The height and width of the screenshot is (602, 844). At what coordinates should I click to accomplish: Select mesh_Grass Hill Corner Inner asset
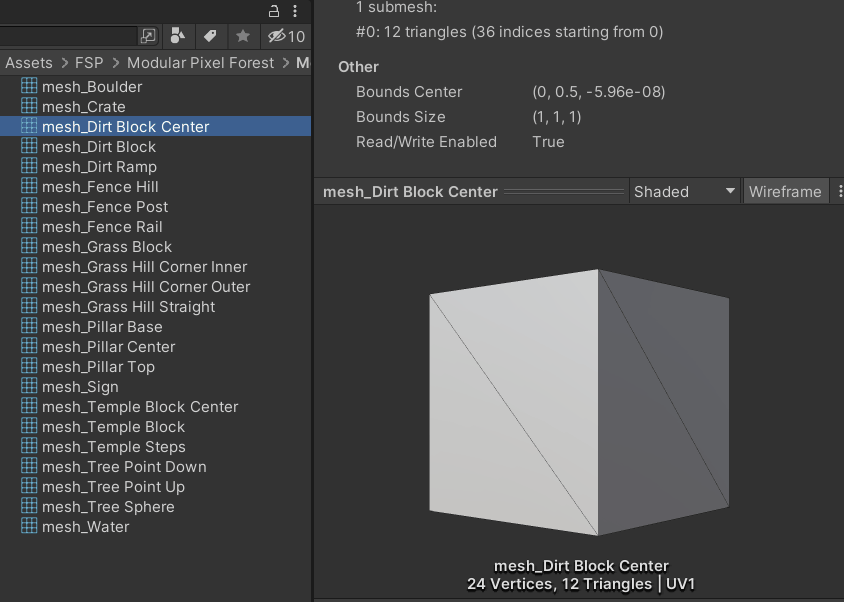(156, 267)
